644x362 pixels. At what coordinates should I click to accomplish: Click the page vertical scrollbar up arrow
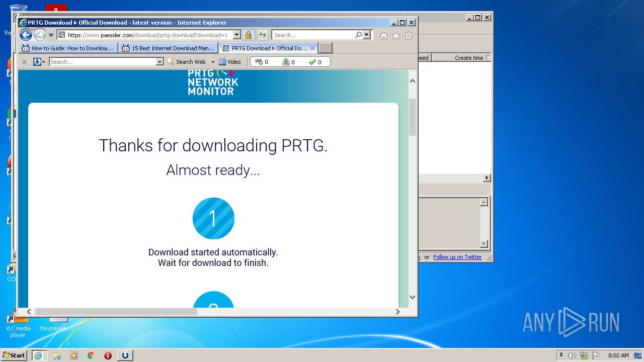(x=413, y=81)
